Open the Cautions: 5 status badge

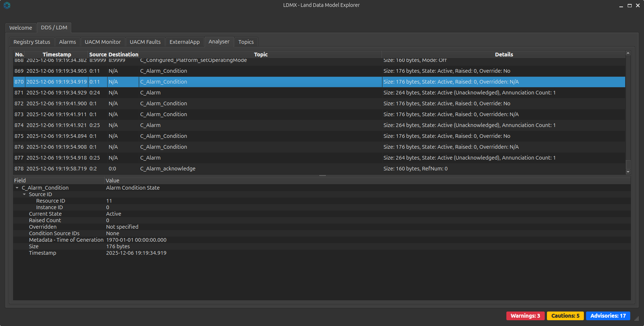click(x=565, y=316)
